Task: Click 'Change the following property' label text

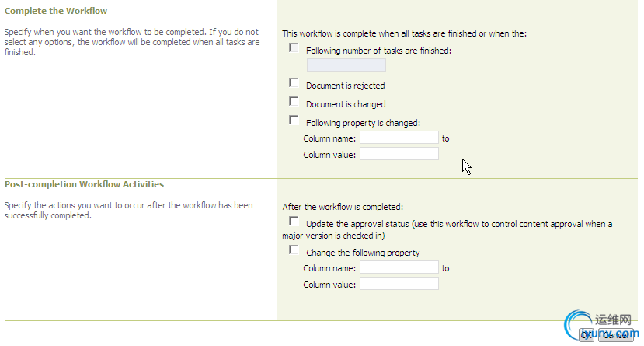Action: [363, 253]
